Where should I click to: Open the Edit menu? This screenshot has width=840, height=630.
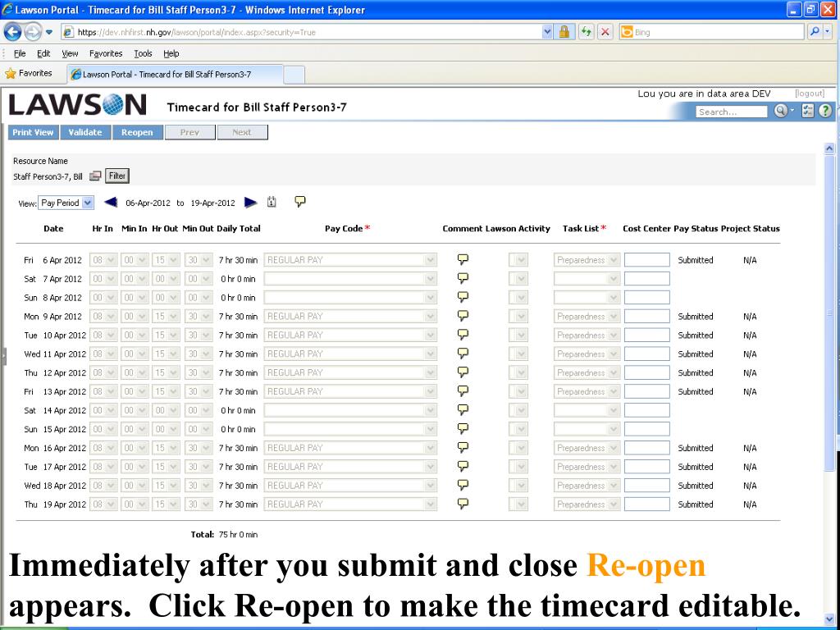pos(43,53)
